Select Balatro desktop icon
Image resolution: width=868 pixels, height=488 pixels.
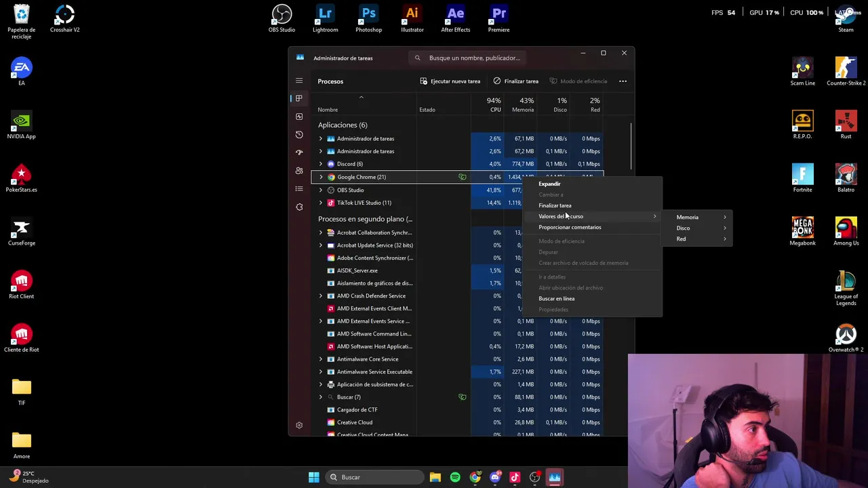pos(846,178)
